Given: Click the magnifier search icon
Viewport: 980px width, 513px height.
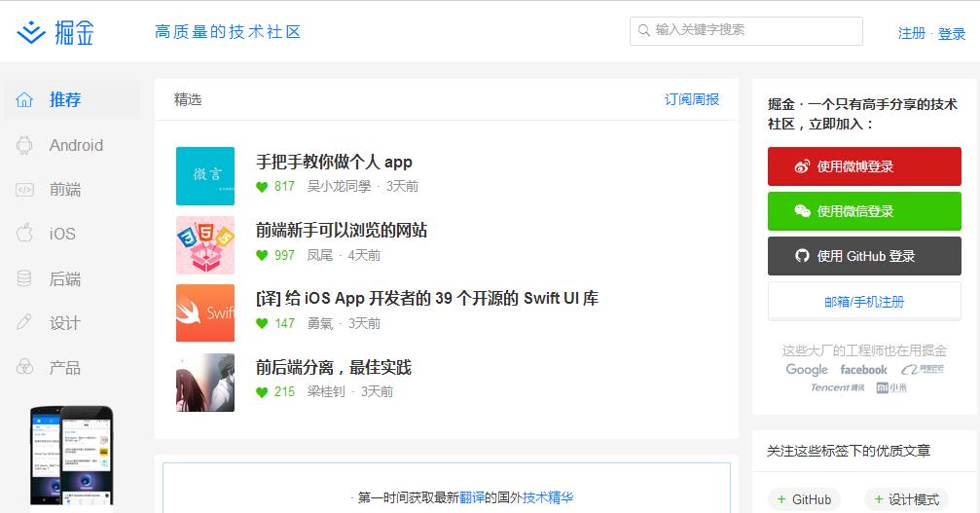Looking at the screenshot, I should tap(643, 30).
